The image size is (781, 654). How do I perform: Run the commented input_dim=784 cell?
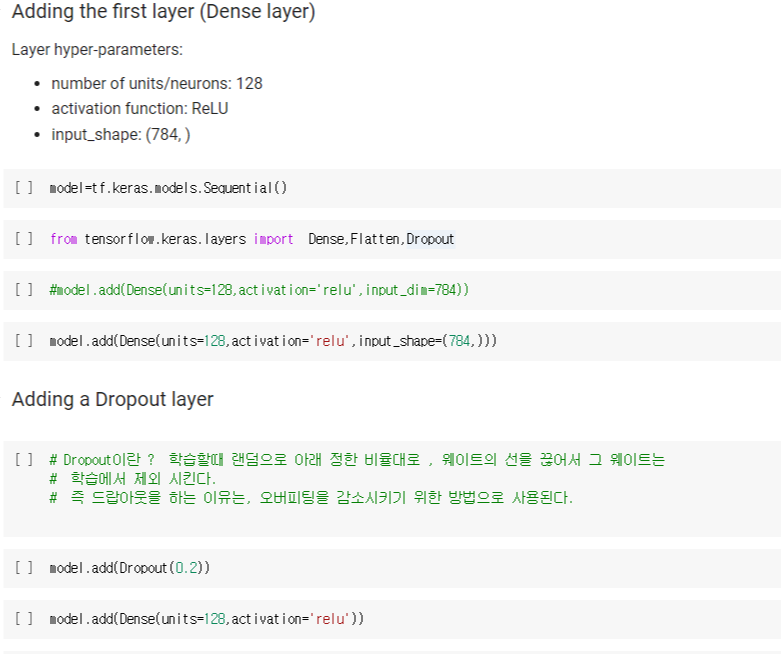pos(23,289)
